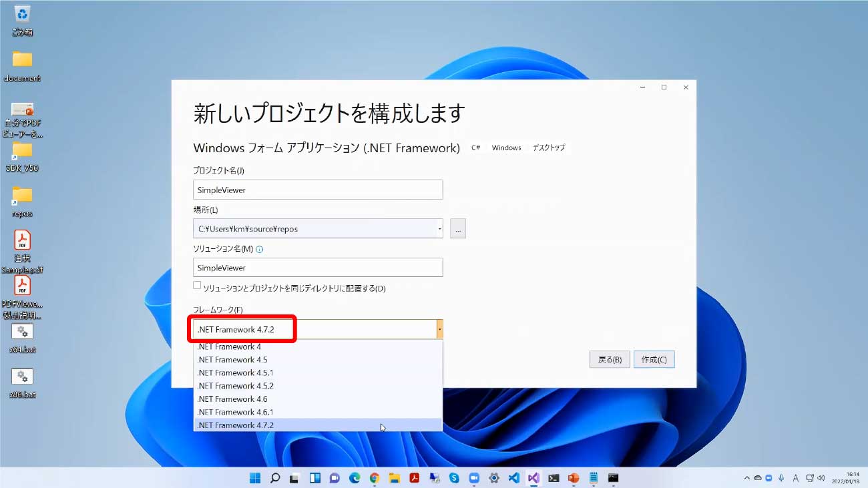Select .NET Framework 4.6.1 from list
The width and height of the screenshot is (868, 488).
point(235,412)
